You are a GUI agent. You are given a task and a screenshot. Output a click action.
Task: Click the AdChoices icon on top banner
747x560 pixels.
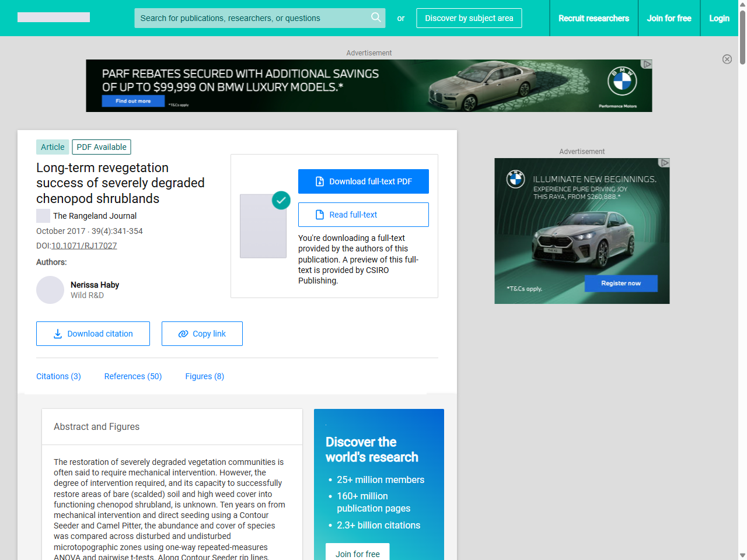(x=647, y=64)
